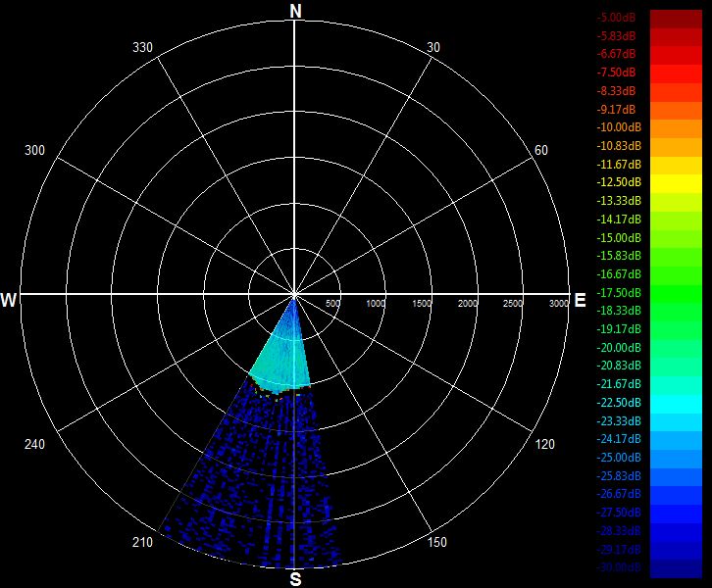Click the -19.17dB legend label
The height and width of the screenshot is (588, 712).
click(619, 329)
